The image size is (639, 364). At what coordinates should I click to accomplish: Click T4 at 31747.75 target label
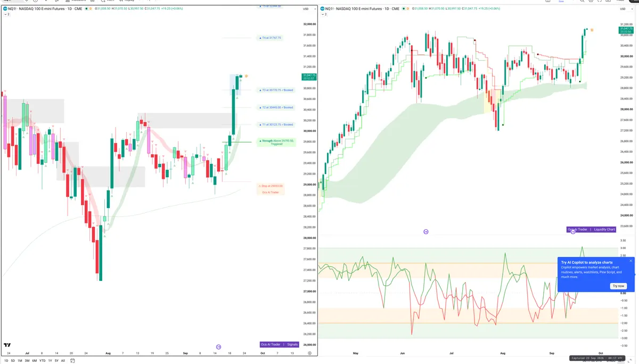[x=270, y=38]
